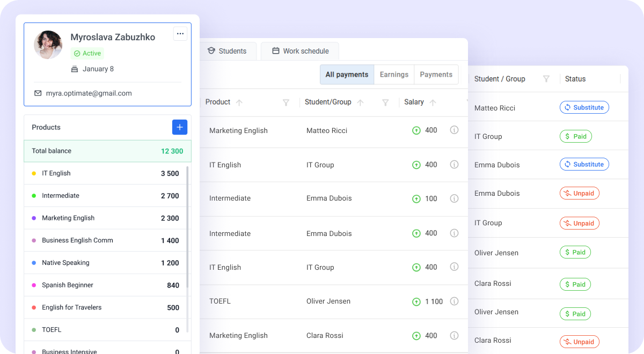This screenshot has height=354, width=644.
Task: Click info icon on TOEFL Oliver Jensen row
Action: pos(454,301)
